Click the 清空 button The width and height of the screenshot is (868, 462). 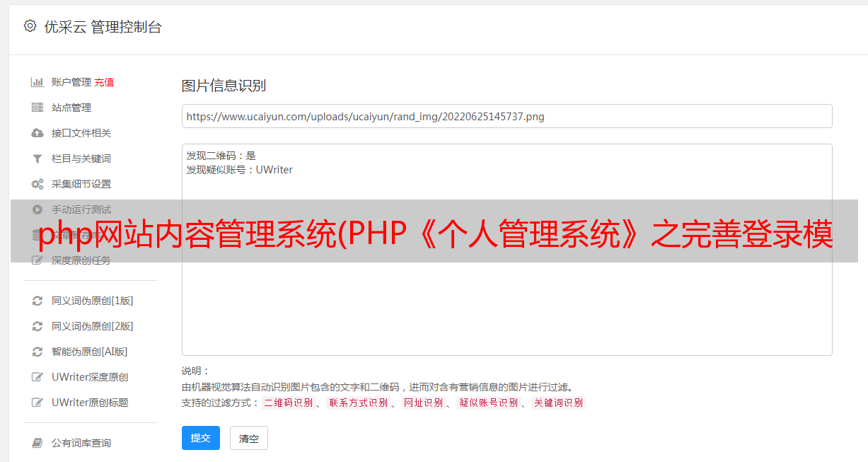[249, 438]
